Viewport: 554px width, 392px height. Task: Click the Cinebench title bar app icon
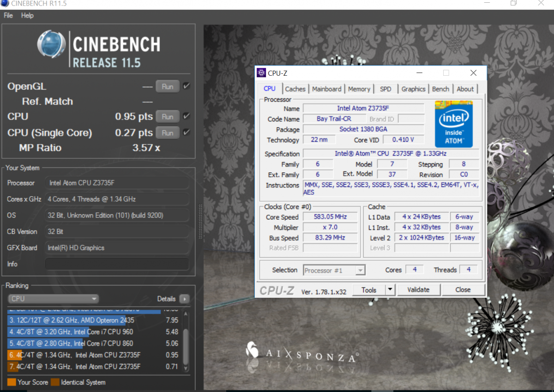5,4
